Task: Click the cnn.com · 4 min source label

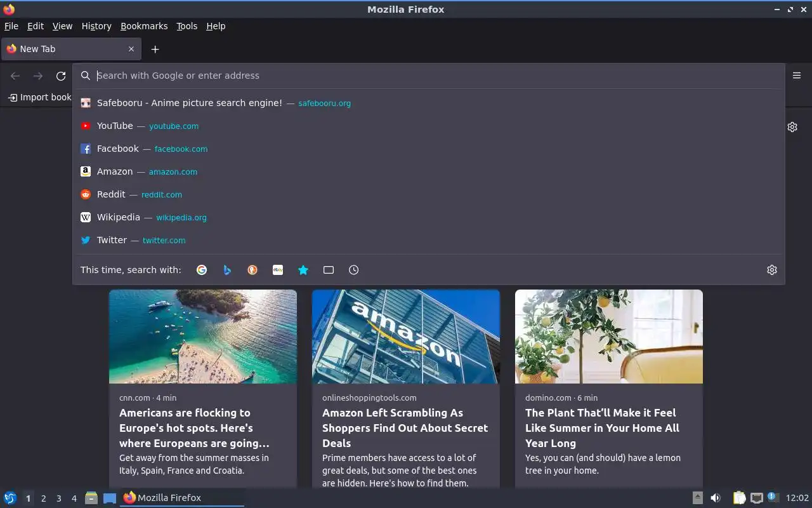Action: [x=148, y=398]
